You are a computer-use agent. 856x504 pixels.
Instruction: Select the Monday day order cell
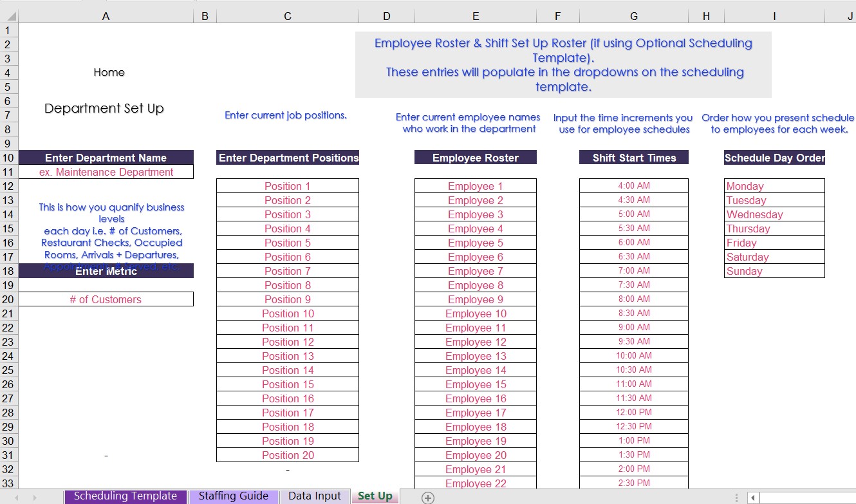(774, 186)
